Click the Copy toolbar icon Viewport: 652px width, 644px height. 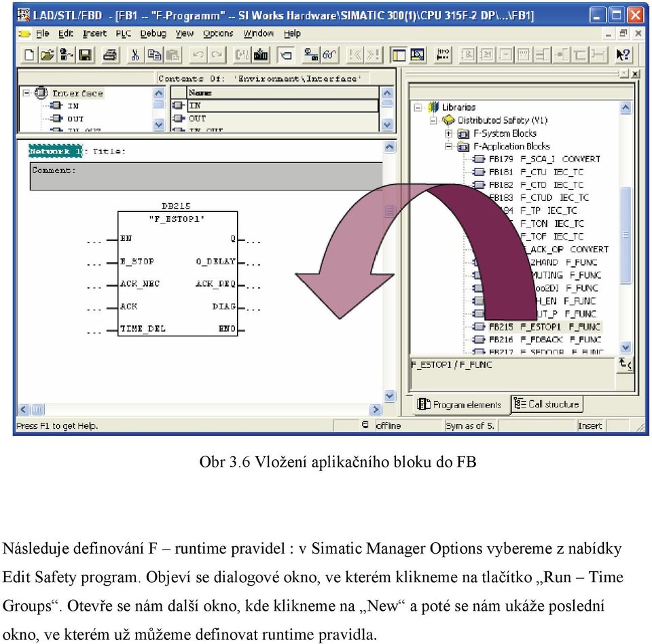click(x=154, y=55)
